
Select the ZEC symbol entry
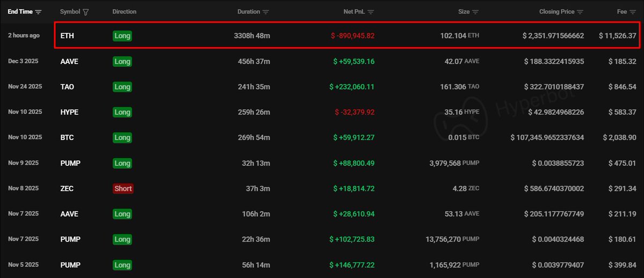click(67, 189)
